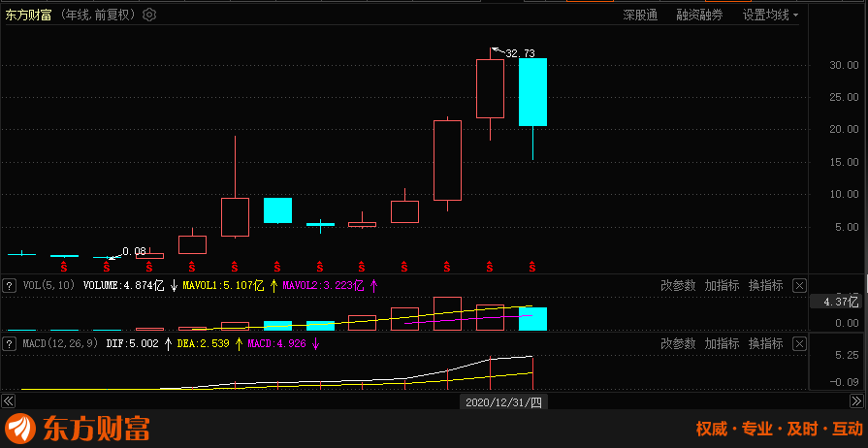This screenshot has height=448, width=868.
Task: Jump to earliest data with left double-arrow
Action: pos(8,400)
